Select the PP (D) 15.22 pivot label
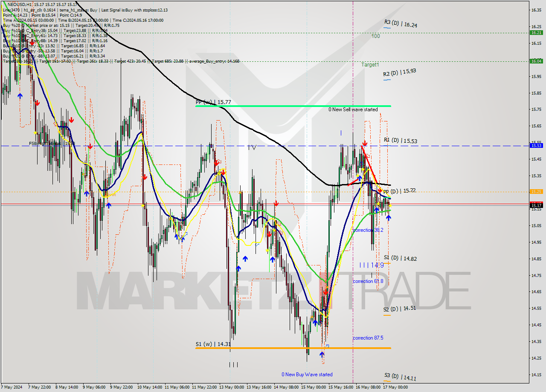This screenshot has width=546, height=392. click(399, 191)
